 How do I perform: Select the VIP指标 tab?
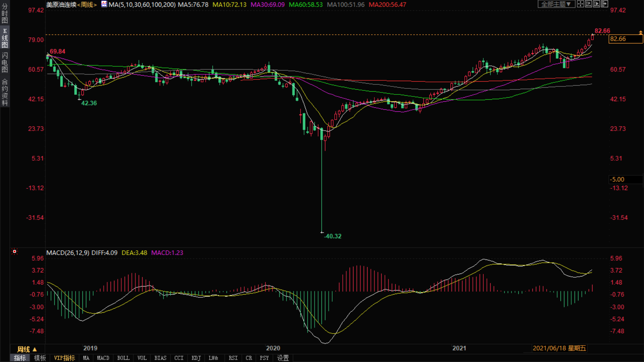[64, 358]
